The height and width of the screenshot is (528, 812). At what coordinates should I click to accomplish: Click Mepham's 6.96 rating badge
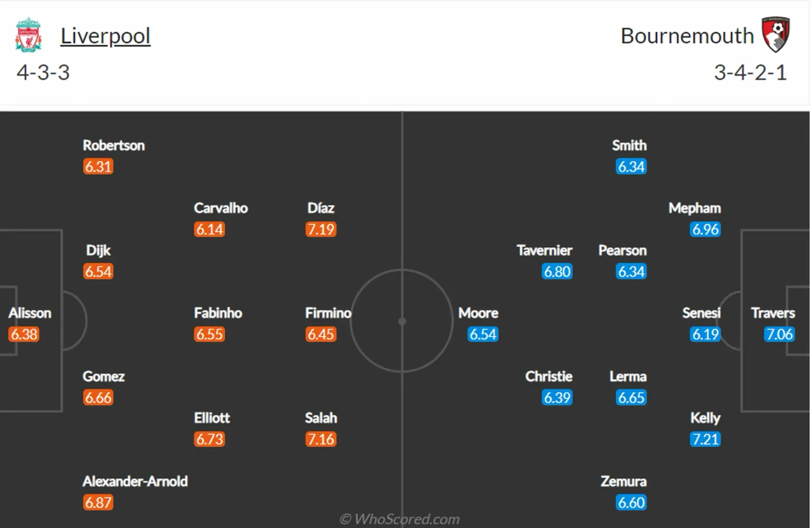pyautogui.click(x=705, y=229)
